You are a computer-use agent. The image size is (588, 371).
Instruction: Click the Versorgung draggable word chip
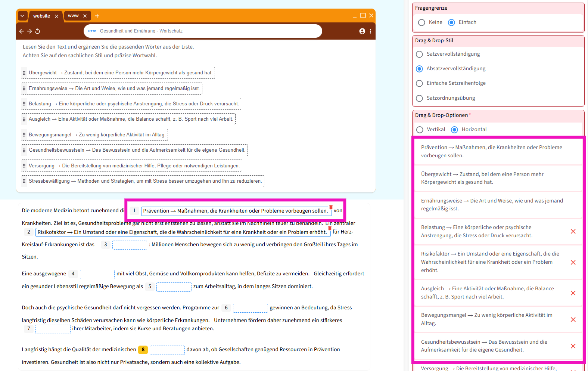(131, 166)
